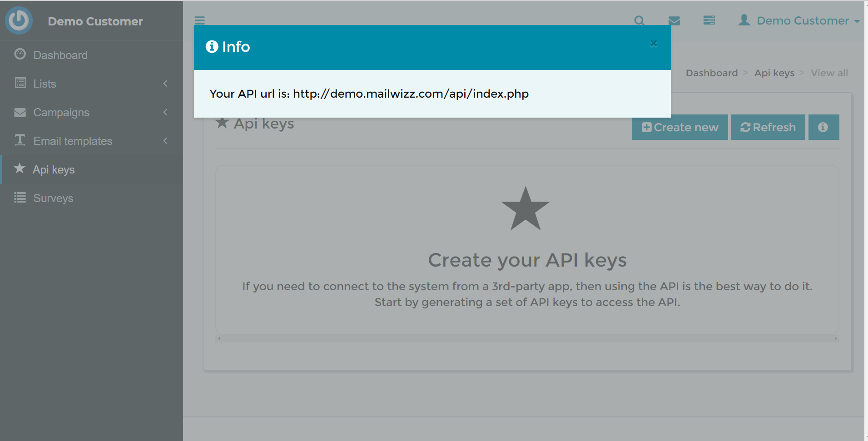This screenshot has width=868, height=441.
Task: Click the Demo Customer title in sidebar header
Action: point(95,21)
